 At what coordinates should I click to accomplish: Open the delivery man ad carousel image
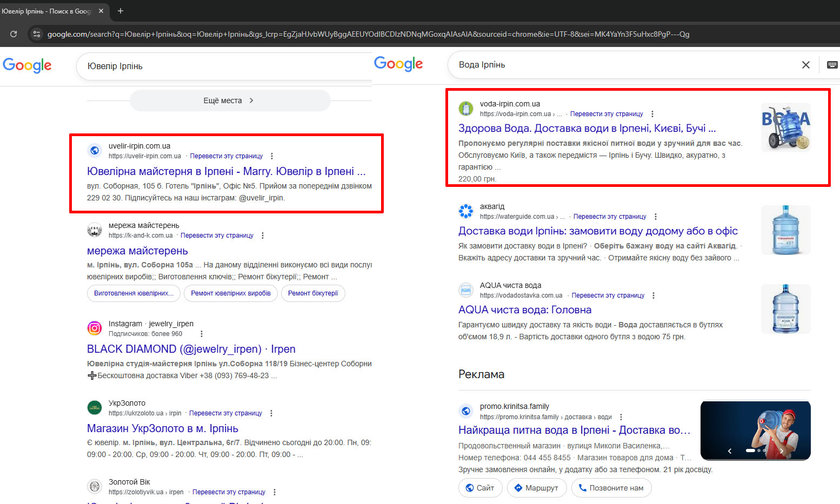pyautogui.click(x=756, y=429)
